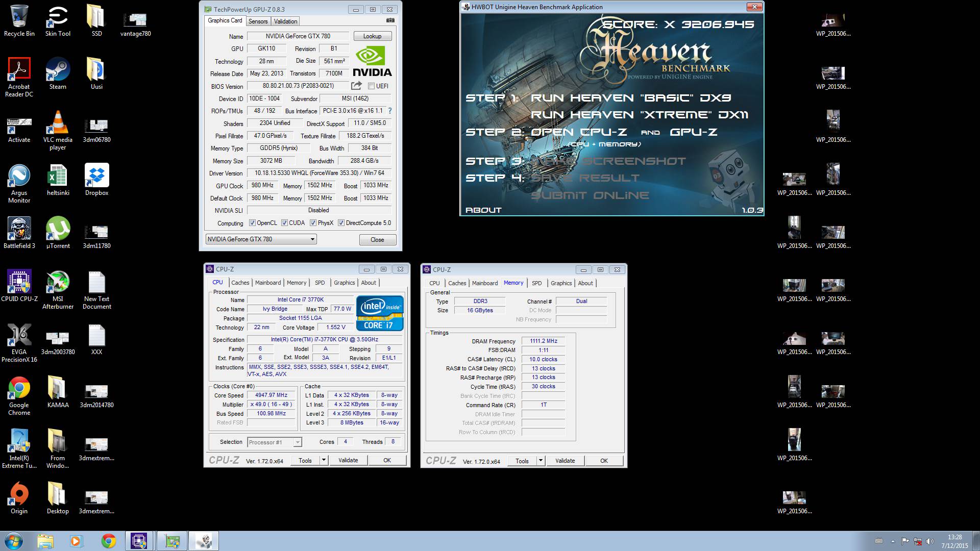Click Validate in CPU-Z CPU window
Screen dimensions: 980x551
[348, 460]
